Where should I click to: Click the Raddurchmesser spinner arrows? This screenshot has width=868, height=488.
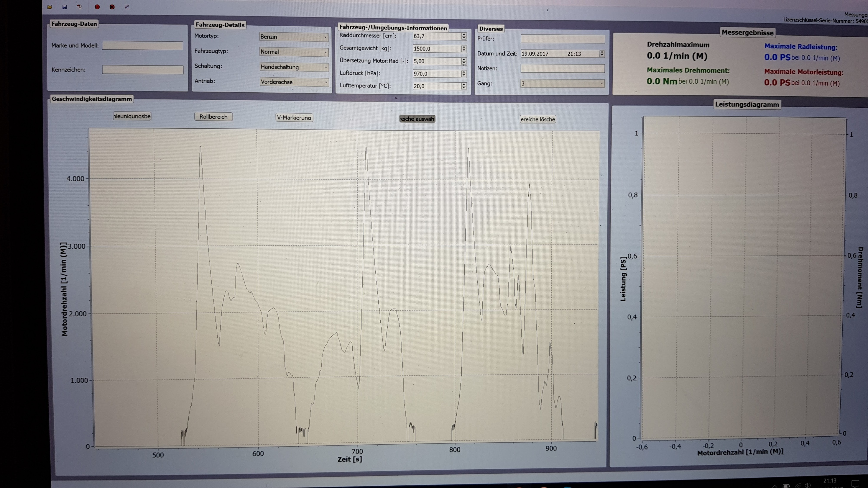click(464, 36)
